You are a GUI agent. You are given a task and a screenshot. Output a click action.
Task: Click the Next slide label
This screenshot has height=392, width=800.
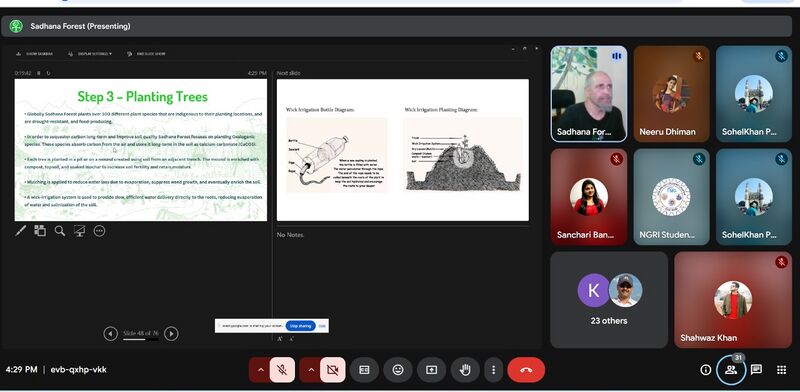pos(288,73)
